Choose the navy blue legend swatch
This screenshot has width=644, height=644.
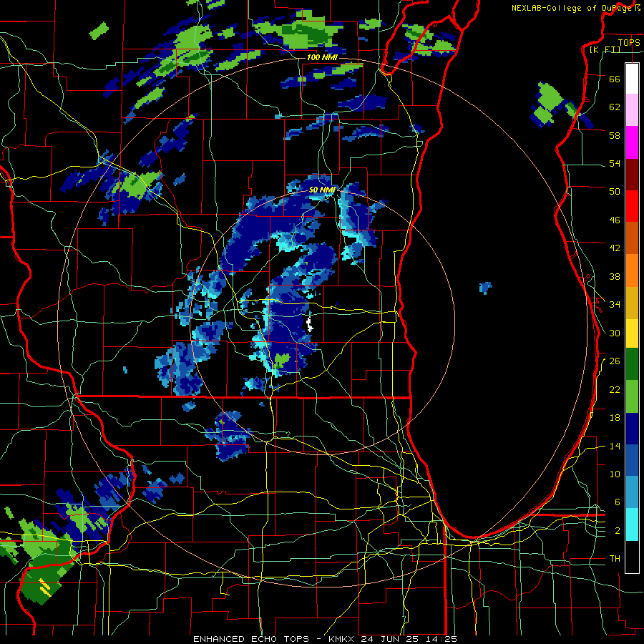click(x=632, y=429)
